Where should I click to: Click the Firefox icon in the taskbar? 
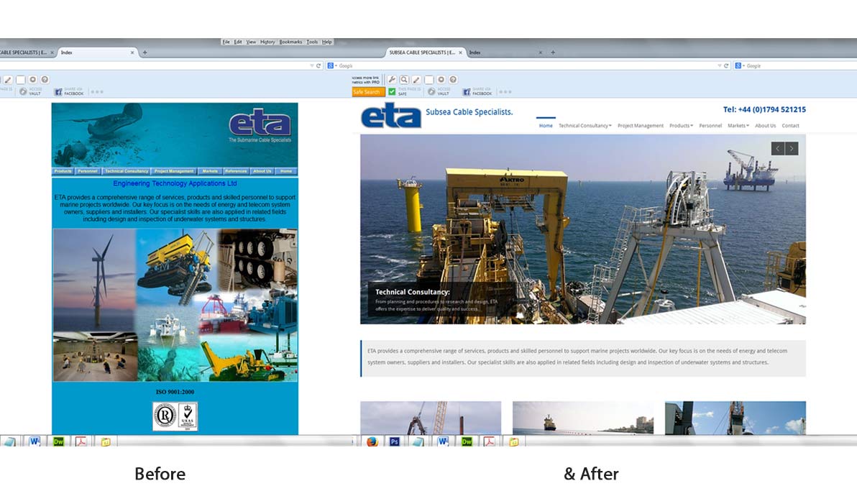[372, 442]
